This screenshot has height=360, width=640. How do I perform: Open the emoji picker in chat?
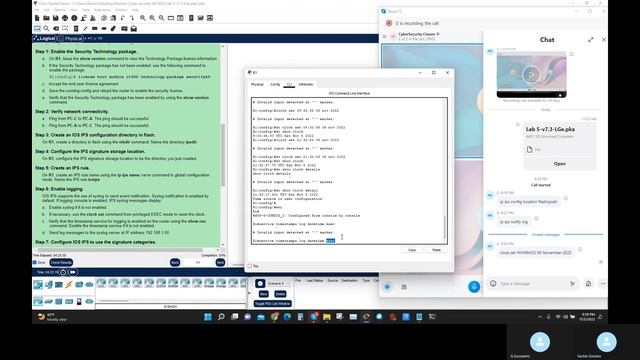click(493, 283)
